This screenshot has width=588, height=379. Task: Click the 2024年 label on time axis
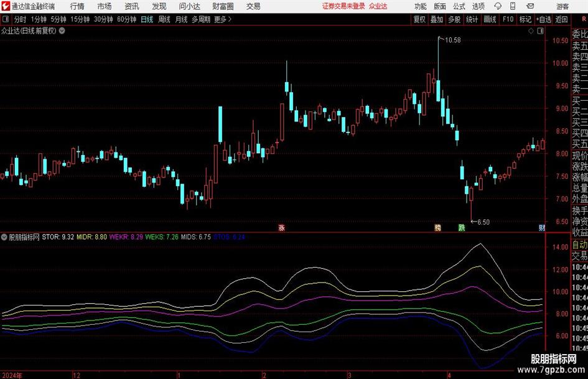click(x=12, y=375)
